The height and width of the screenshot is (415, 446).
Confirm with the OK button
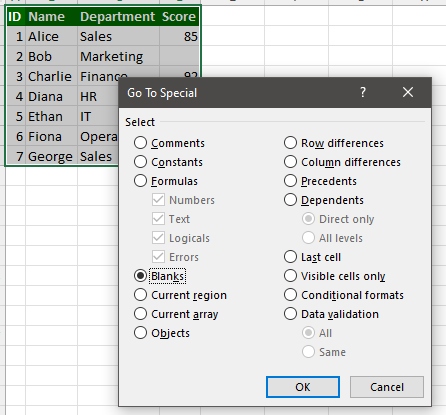click(x=303, y=387)
